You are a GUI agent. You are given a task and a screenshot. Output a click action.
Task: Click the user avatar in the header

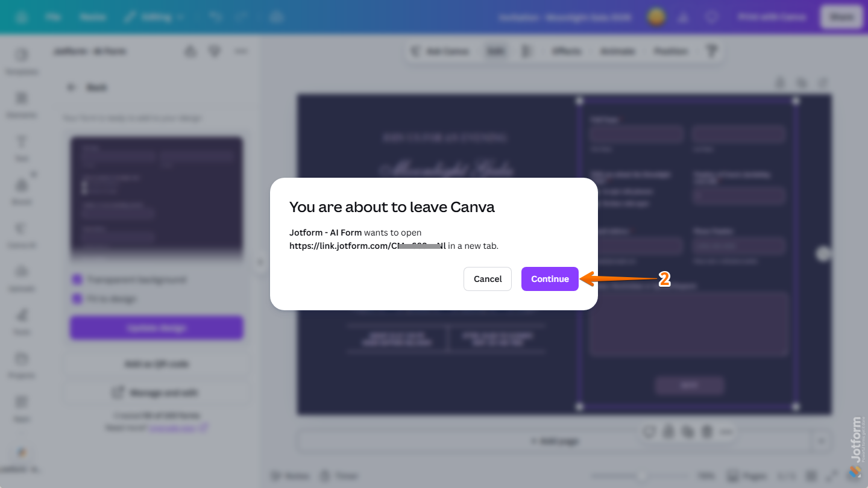[656, 17]
